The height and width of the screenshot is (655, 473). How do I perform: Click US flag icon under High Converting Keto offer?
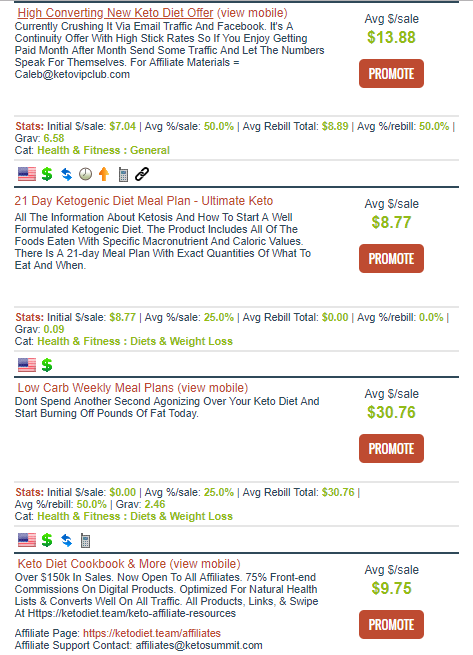[x=27, y=174]
